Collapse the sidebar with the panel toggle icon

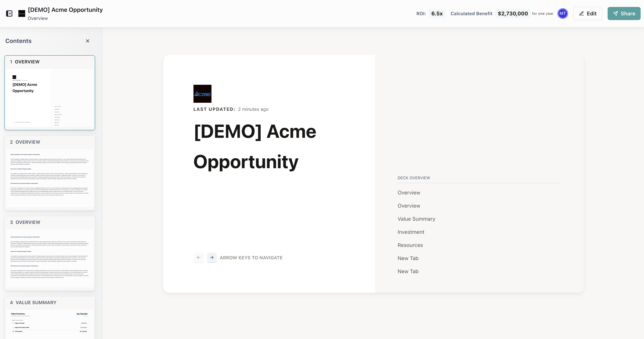pos(9,13)
